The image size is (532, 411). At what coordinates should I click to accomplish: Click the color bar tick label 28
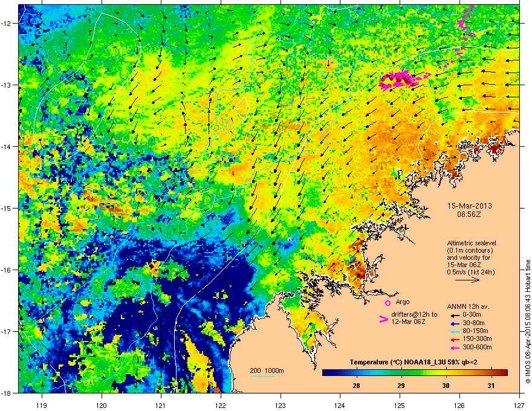[356, 386]
